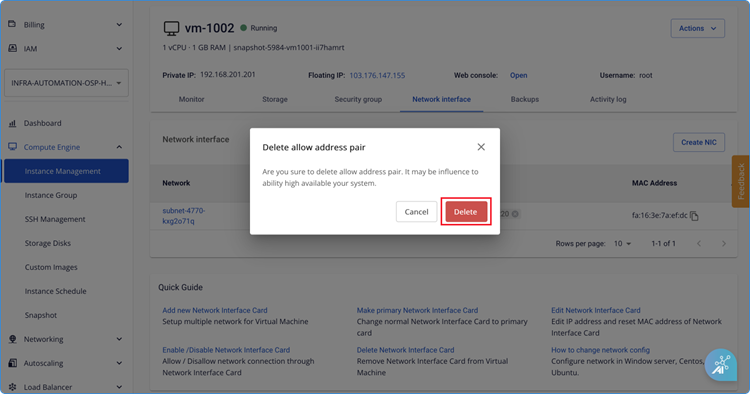The width and height of the screenshot is (750, 394).
Task: Remove the address pair chip ending in 20
Action: coord(515,214)
